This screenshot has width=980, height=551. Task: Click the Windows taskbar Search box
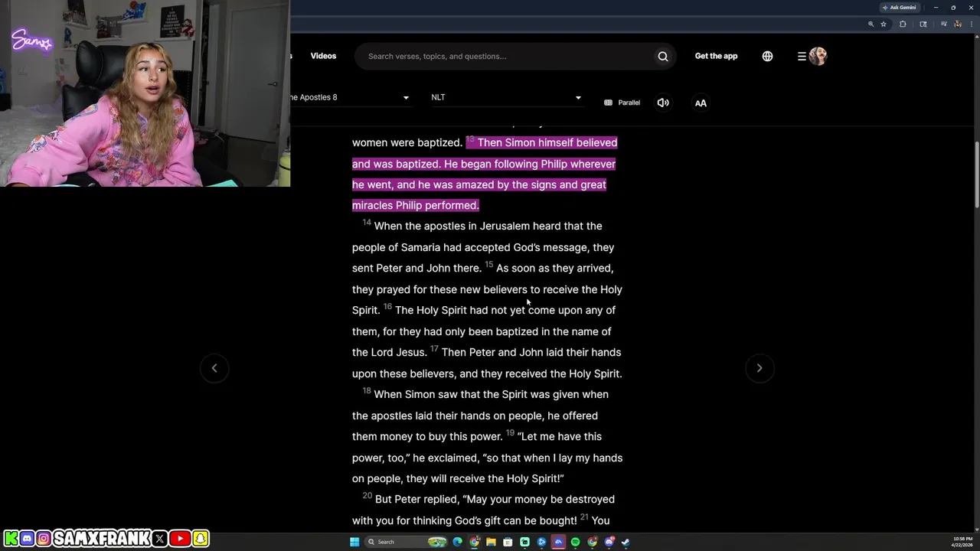[406, 542]
